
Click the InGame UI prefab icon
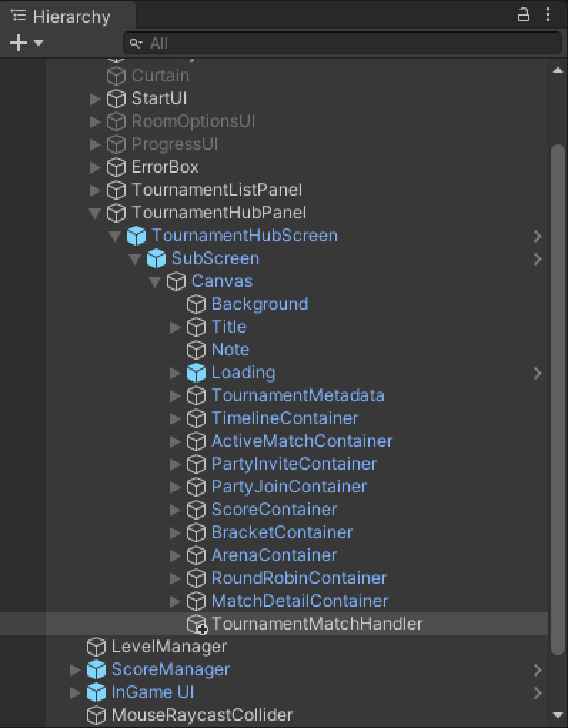point(96,692)
